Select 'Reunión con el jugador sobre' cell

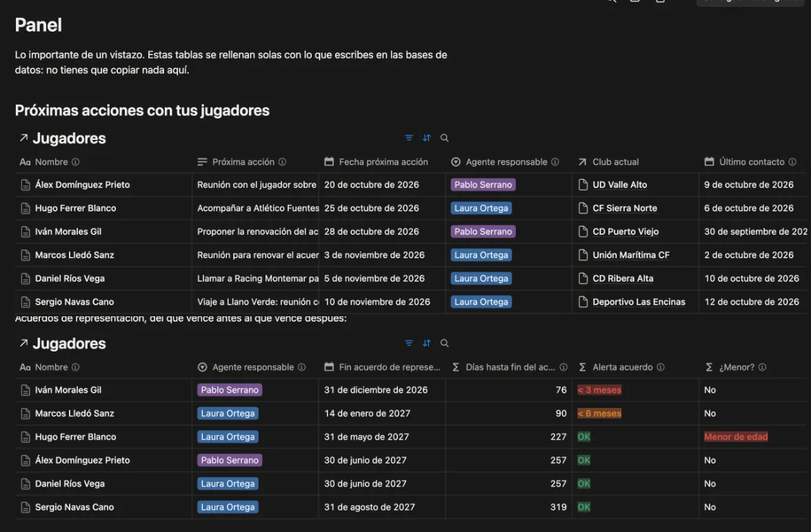(x=255, y=185)
